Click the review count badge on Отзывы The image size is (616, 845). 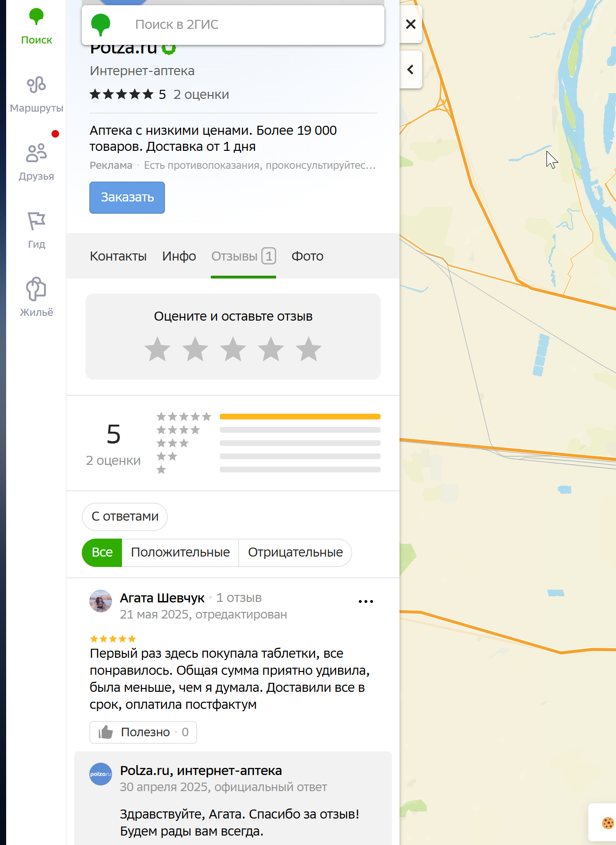[269, 256]
